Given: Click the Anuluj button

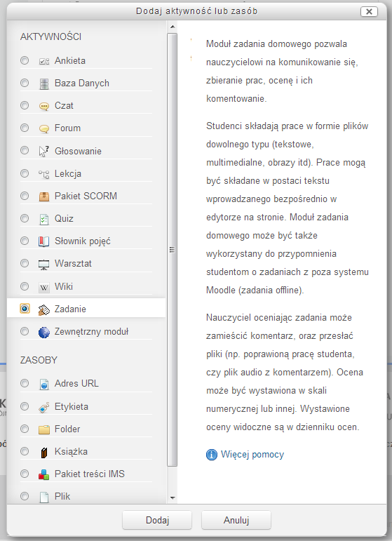Looking at the screenshot, I should point(236,520).
